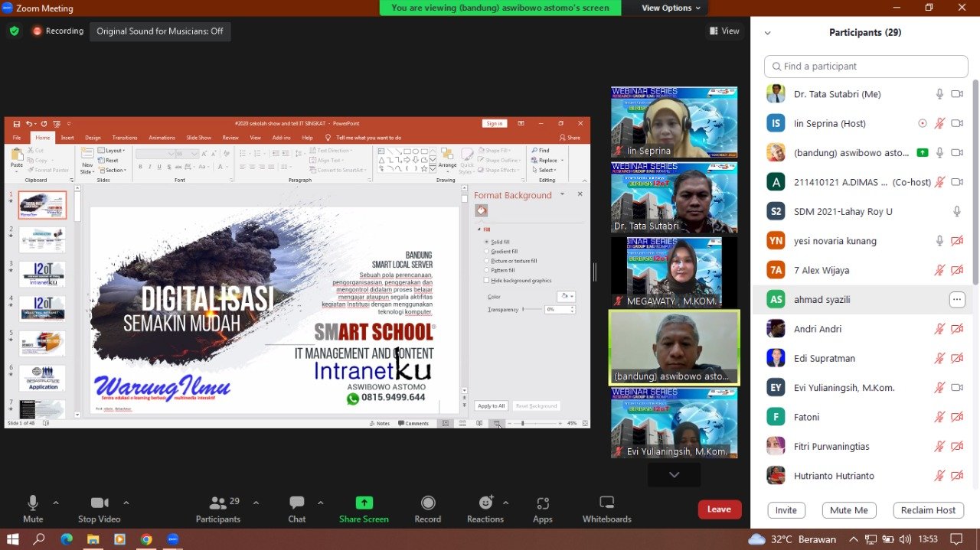Click the Mute microphone icon in Zoom toolbar
The height and width of the screenshot is (550, 980).
(x=33, y=503)
